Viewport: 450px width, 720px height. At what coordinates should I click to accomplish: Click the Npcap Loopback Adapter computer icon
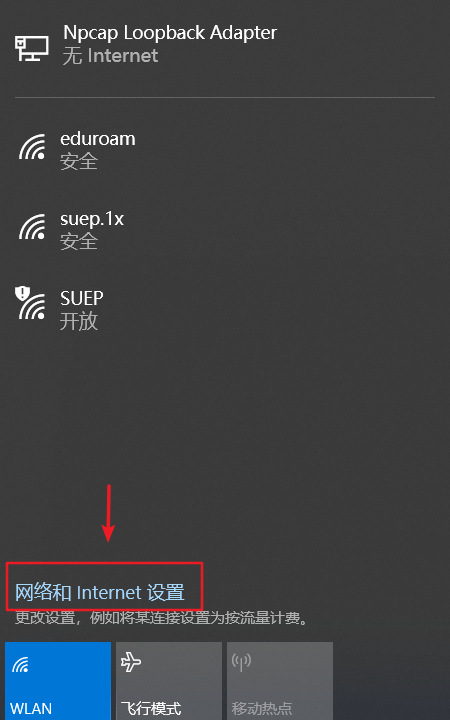point(32,48)
